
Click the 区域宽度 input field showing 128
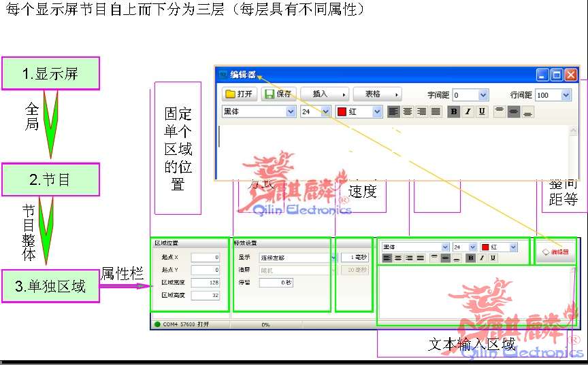[206, 283]
